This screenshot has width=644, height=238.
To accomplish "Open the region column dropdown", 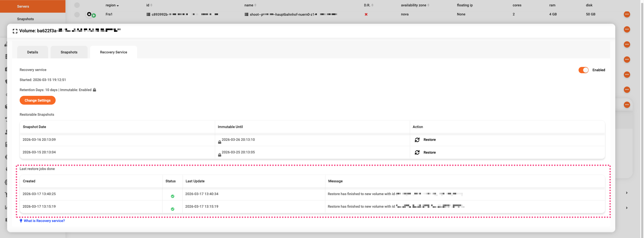I will coord(112,5).
